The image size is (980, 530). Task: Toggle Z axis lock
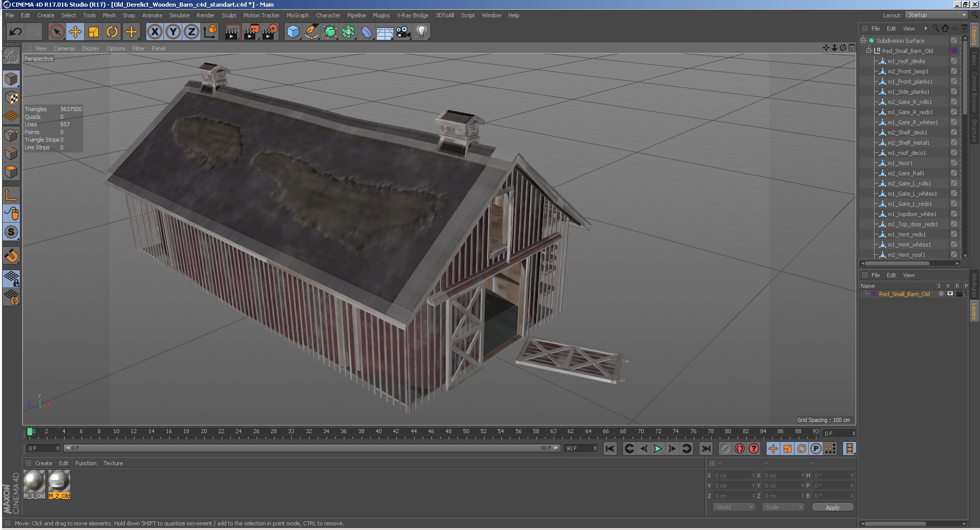(x=192, y=32)
